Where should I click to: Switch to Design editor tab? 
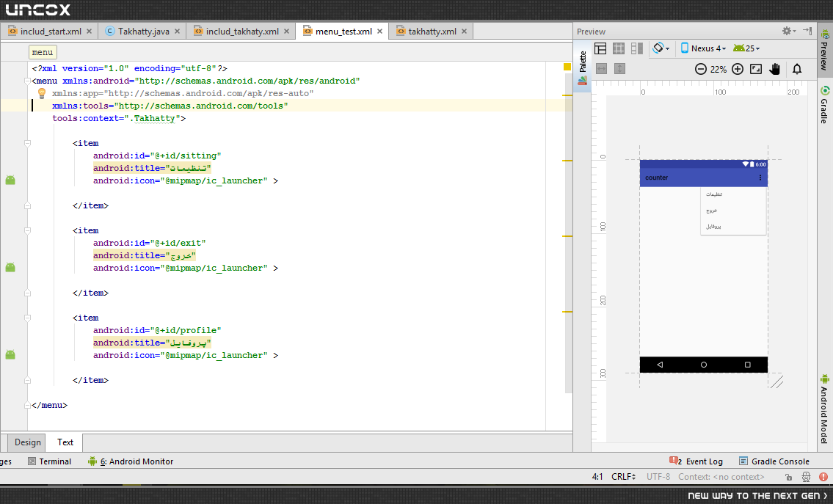(28, 442)
